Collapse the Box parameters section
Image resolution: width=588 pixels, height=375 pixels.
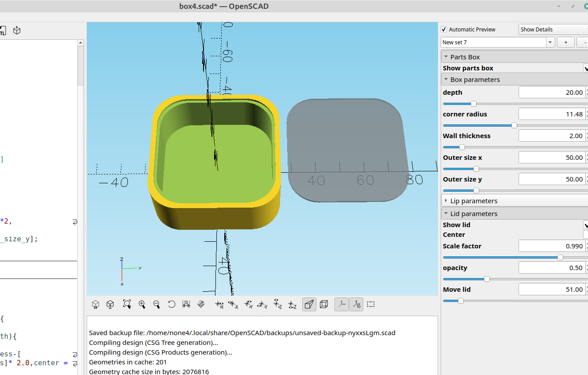point(446,79)
